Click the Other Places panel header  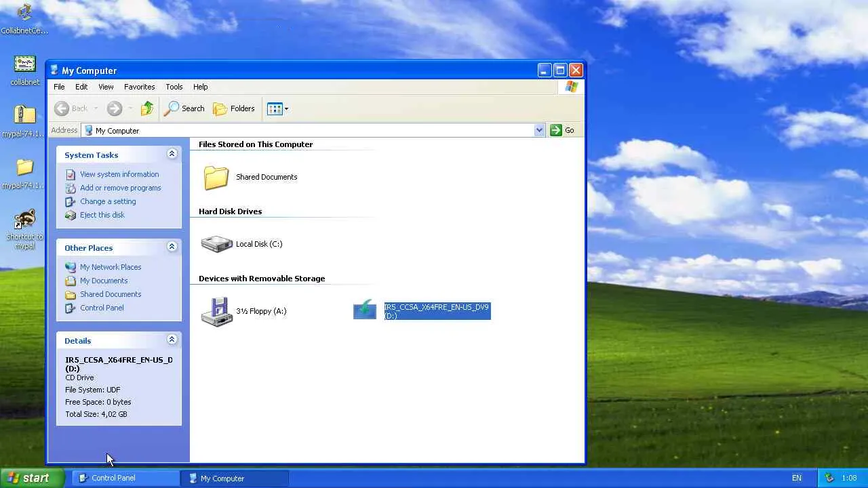(119, 247)
